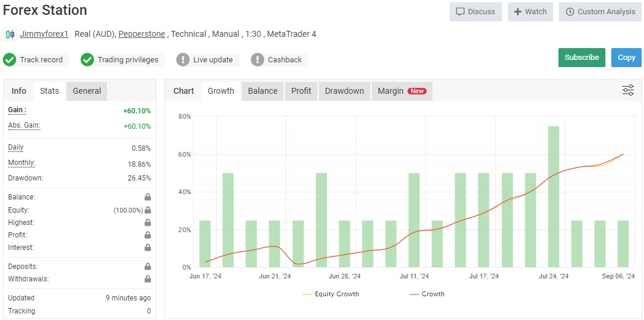Click the green Subscribe button
This screenshot has height=320, width=644.
(x=582, y=58)
